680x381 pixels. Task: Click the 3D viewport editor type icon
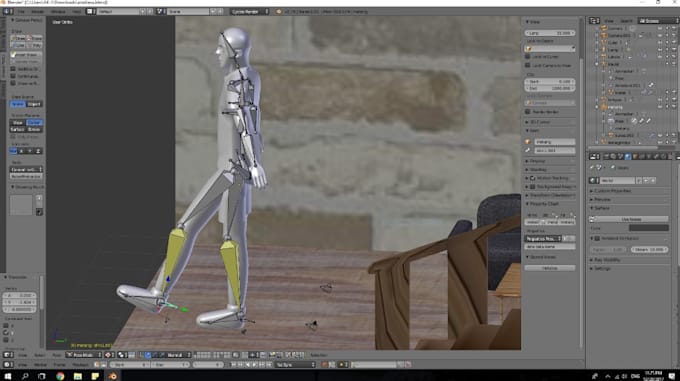click(x=8, y=355)
